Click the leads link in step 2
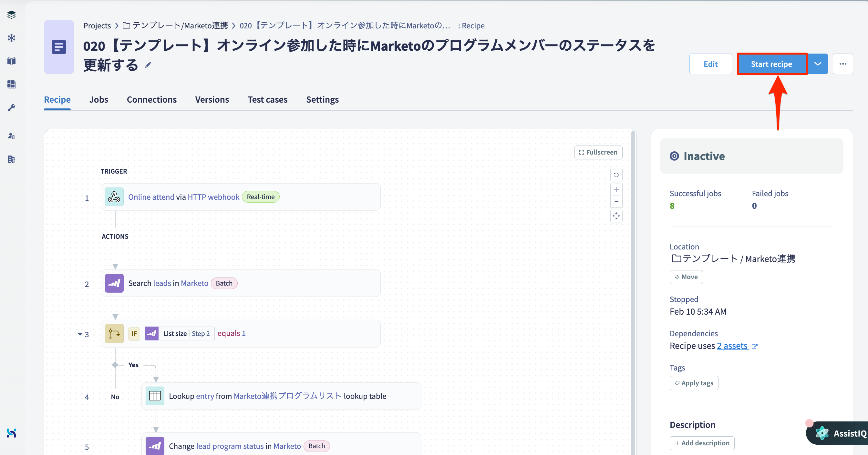 [162, 283]
